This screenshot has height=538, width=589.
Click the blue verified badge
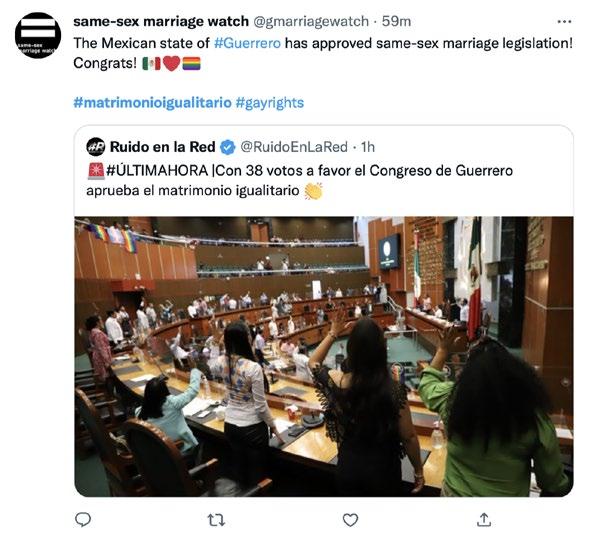click(x=227, y=147)
